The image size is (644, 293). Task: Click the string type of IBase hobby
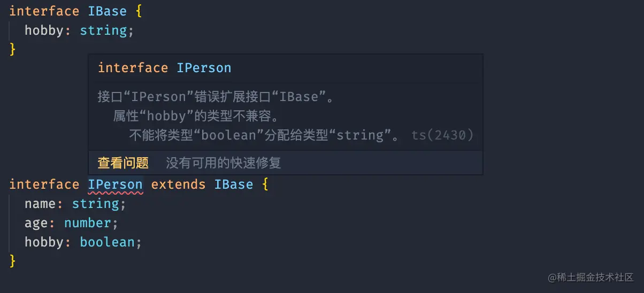[103, 30]
